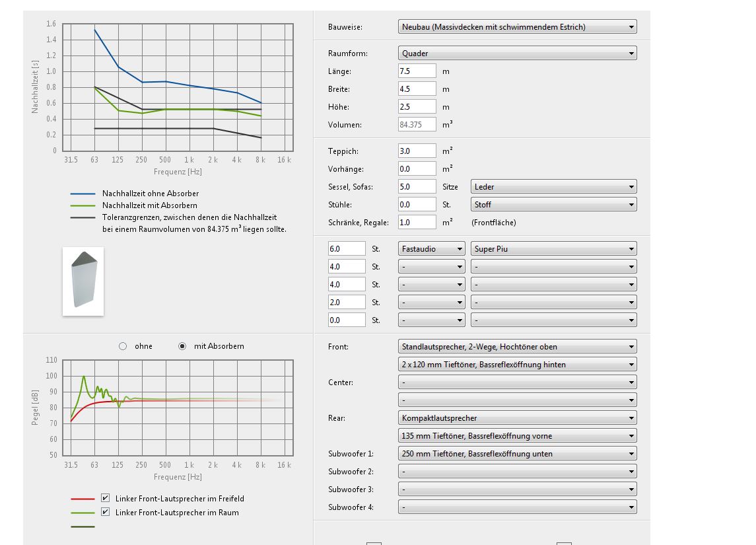Expand the Fastaudio manufacturer dropdown
The height and width of the screenshot is (545, 756).
pyautogui.click(x=432, y=249)
